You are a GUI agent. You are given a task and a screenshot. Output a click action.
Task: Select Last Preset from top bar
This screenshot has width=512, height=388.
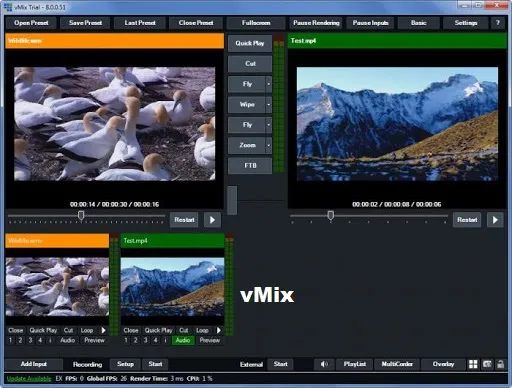[x=140, y=23]
